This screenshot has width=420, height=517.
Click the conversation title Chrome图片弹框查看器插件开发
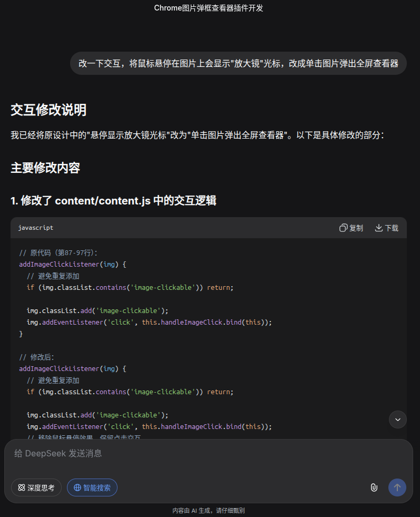(209, 8)
